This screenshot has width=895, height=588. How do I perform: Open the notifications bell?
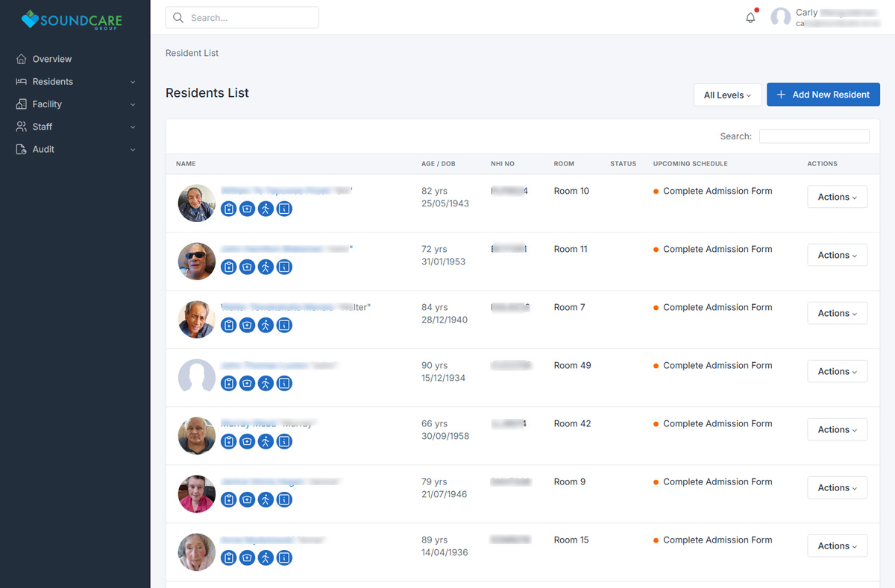750,18
